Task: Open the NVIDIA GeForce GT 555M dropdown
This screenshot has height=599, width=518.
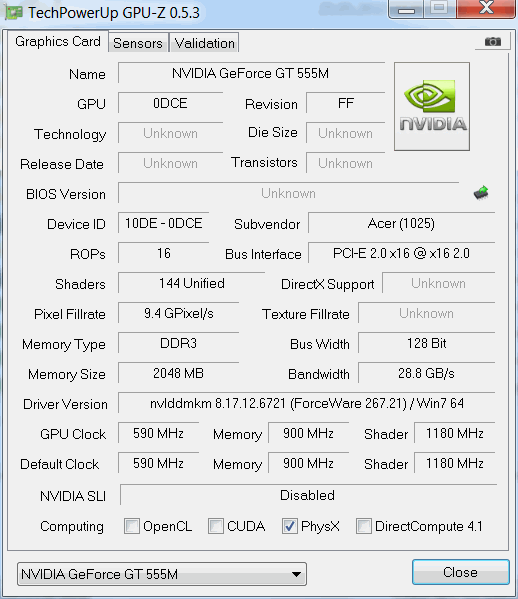Action: point(162,574)
